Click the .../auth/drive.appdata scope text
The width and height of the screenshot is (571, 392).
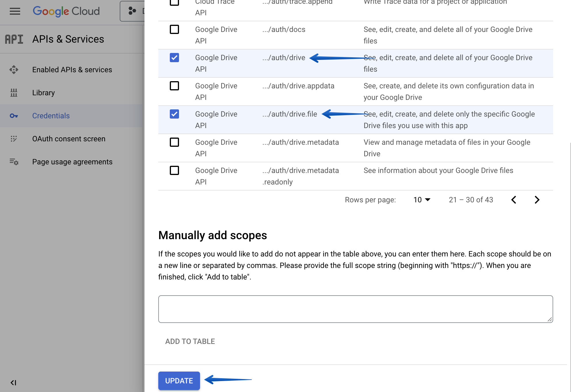pyautogui.click(x=298, y=86)
